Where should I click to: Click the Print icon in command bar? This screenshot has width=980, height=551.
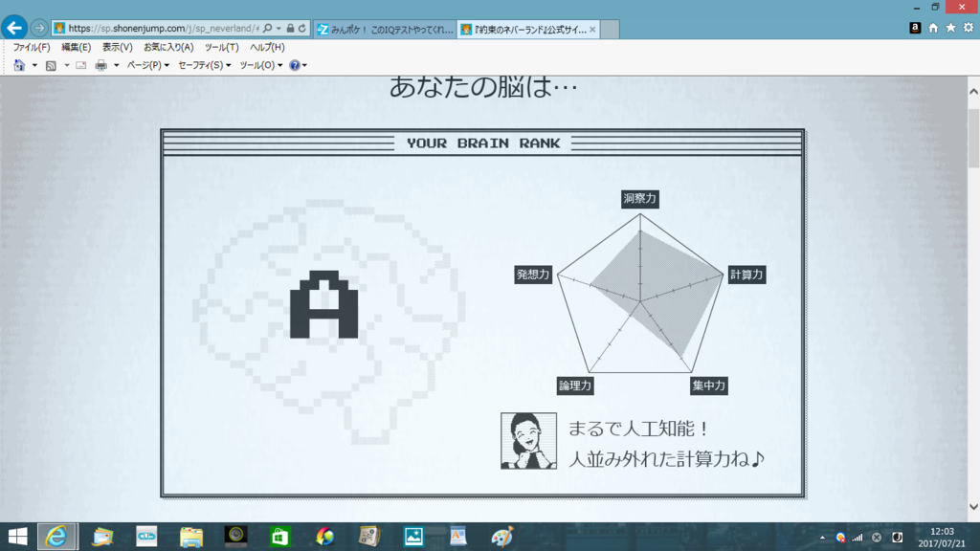100,65
